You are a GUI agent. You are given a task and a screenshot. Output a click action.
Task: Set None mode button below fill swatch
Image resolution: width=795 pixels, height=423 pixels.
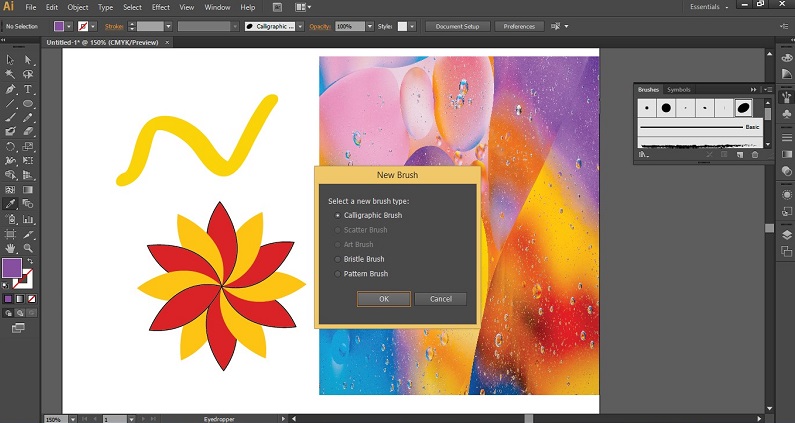(x=31, y=299)
